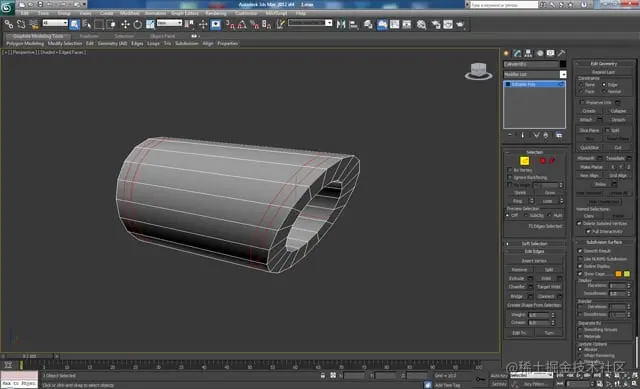Select the None constraint radio button
Image resolution: width=640 pixels, height=389 pixels.
581,84
